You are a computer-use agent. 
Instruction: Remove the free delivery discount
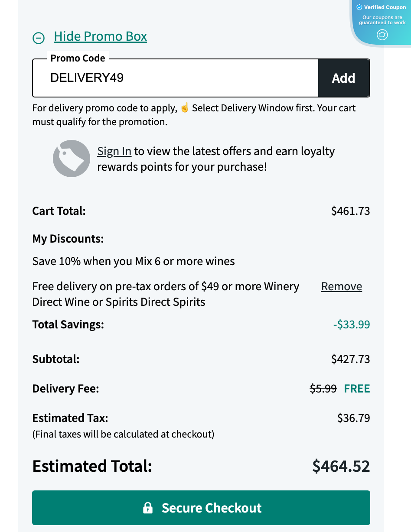tap(341, 286)
